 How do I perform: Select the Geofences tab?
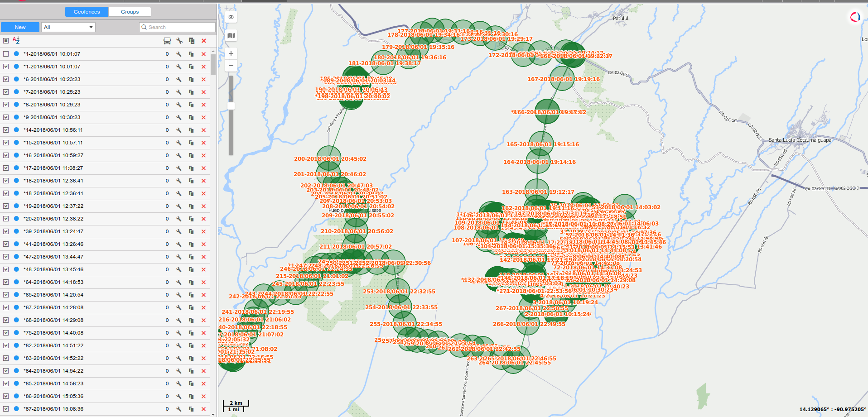pos(87,12)
